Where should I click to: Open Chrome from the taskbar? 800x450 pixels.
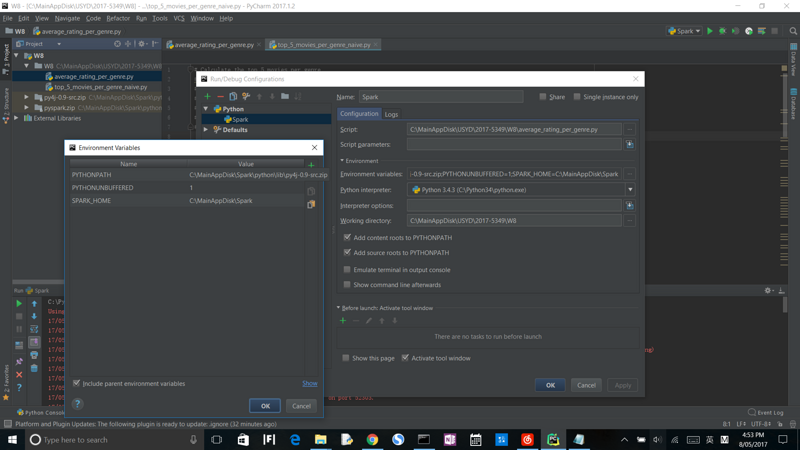coord(372,439)
